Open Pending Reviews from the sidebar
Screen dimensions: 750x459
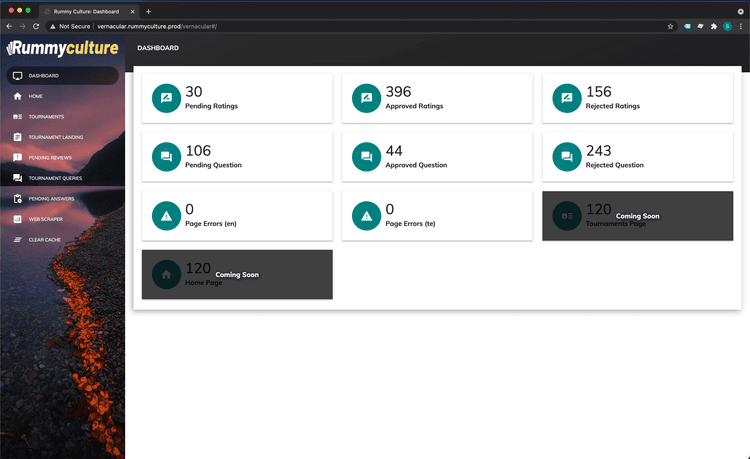click(49, 158)
